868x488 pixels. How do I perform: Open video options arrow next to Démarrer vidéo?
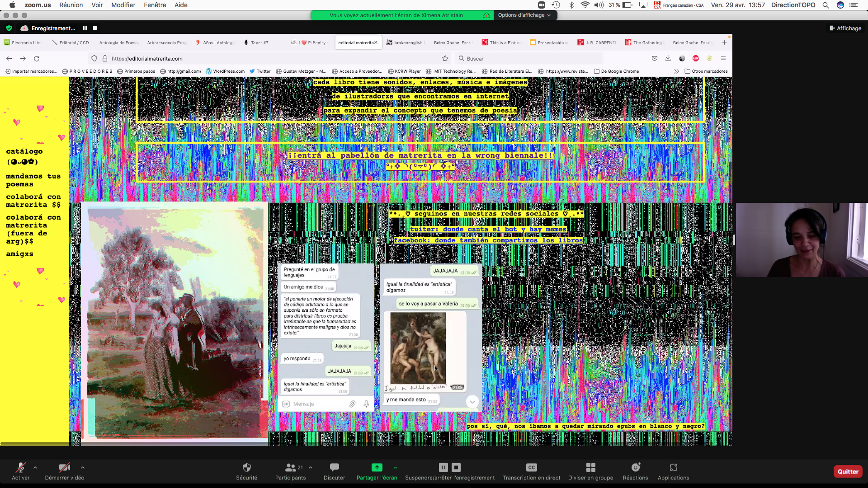(x=82, y=468)
